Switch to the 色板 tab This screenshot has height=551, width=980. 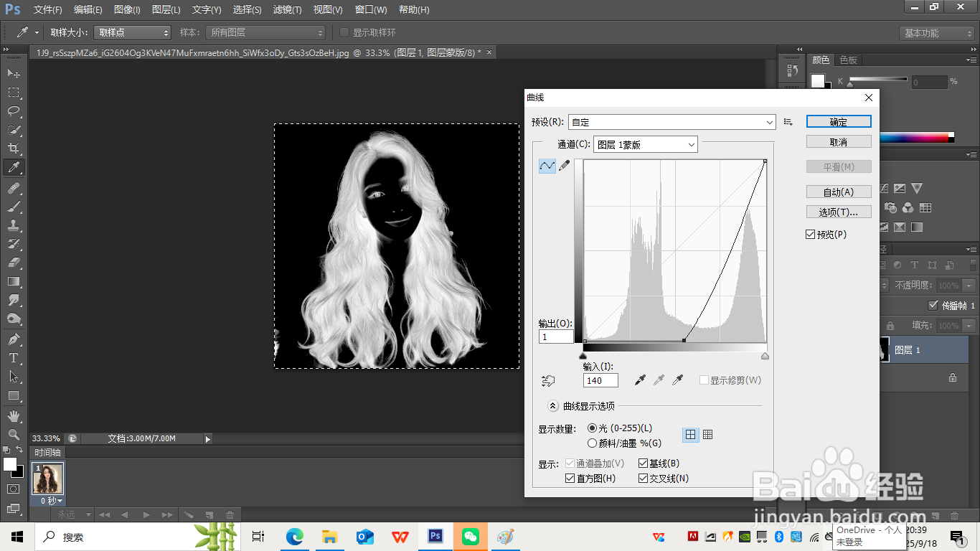[849, 60]
